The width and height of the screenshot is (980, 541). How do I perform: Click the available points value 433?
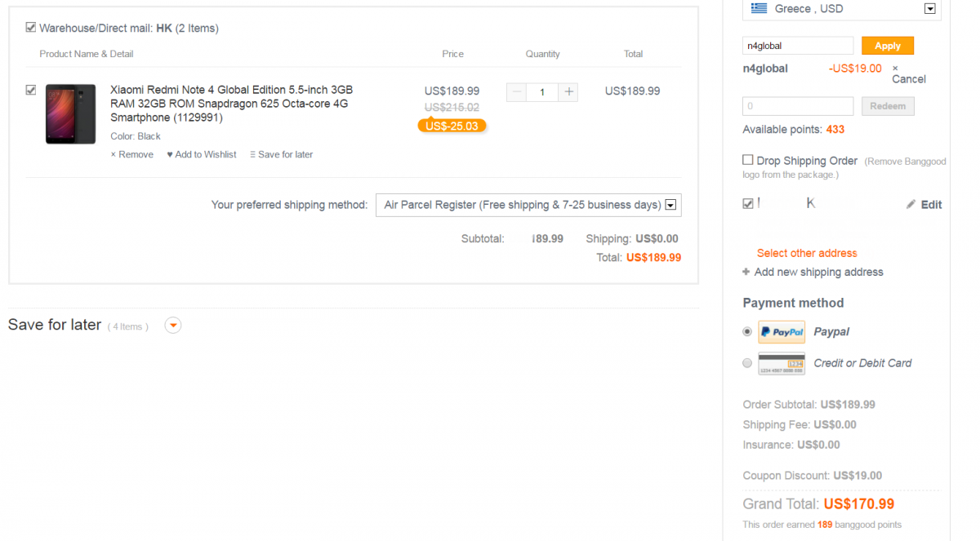(x=835, y=130)
